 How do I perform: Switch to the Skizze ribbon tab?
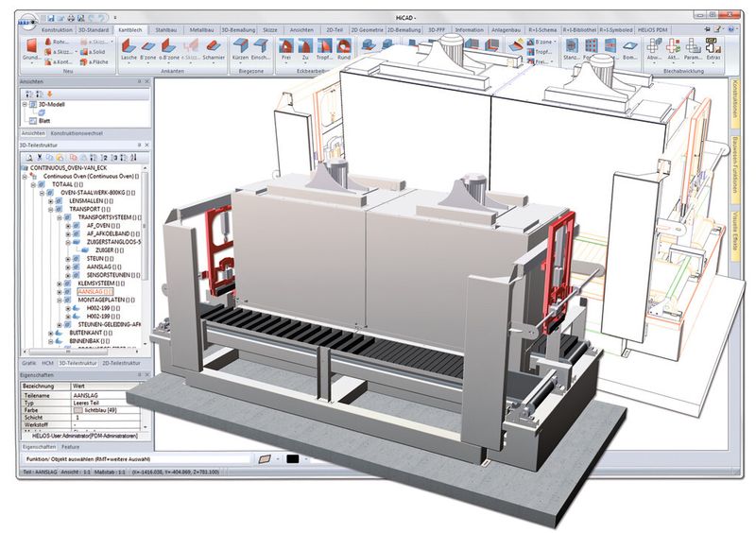tap(270, 30)
